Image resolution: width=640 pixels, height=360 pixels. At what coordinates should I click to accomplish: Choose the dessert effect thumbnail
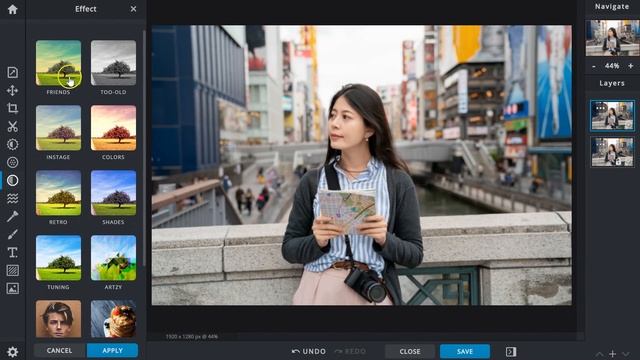(x=113, y=319)
